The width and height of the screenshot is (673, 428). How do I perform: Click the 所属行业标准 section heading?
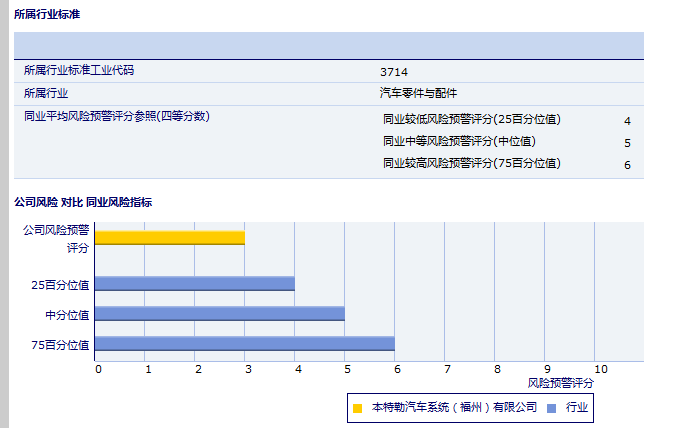pyautogui.click(x=47, y=14)
